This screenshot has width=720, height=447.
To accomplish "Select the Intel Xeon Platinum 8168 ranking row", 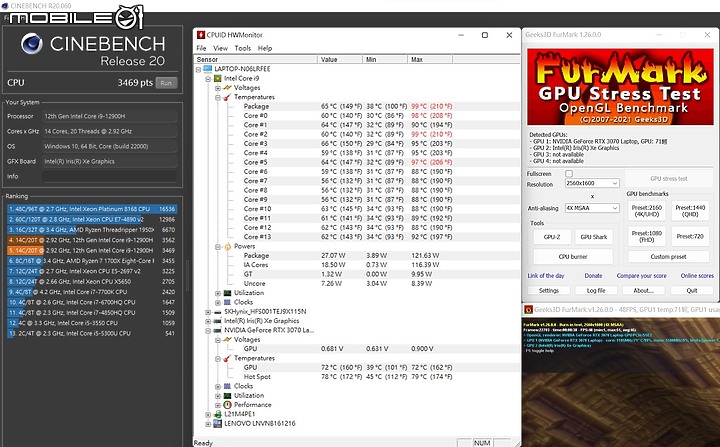I will [x=92, y=209].
